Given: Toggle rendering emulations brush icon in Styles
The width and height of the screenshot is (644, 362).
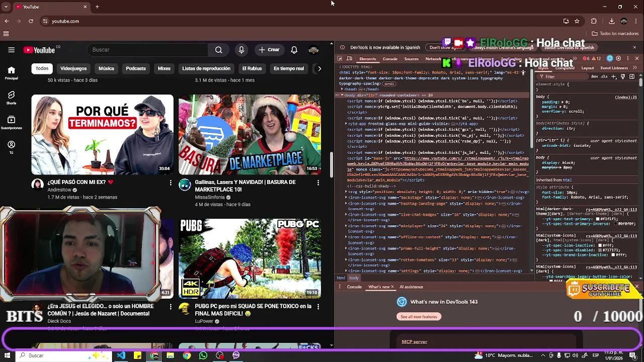Looking at the screenshot, I should pyautogui.click(x=623, y=76).
